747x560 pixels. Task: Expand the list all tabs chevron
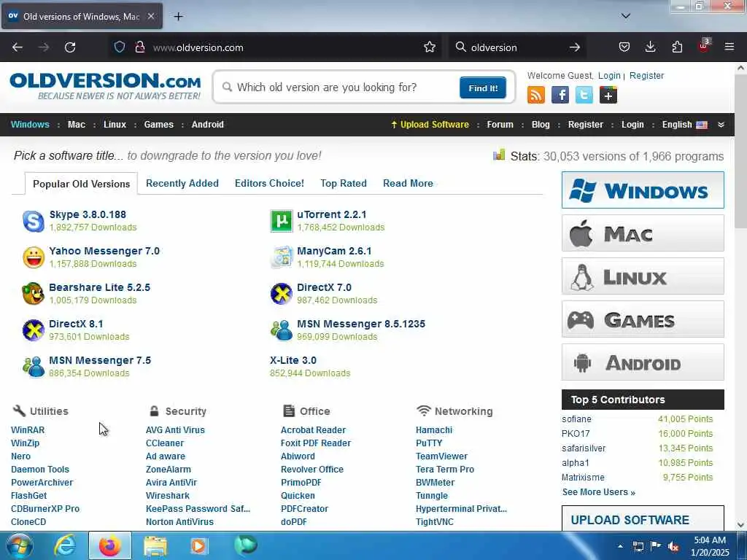[x=626, y=16]
